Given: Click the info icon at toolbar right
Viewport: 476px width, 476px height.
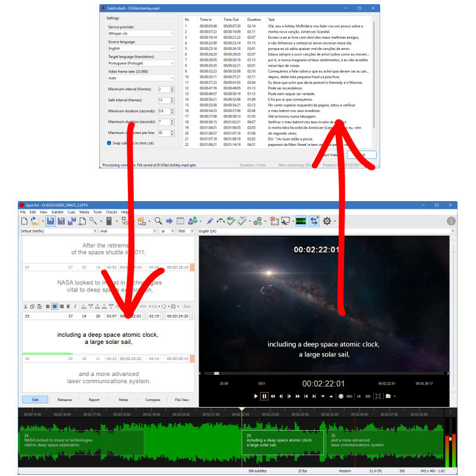Looking at the screenshot, I should click(x=451, y=221).
